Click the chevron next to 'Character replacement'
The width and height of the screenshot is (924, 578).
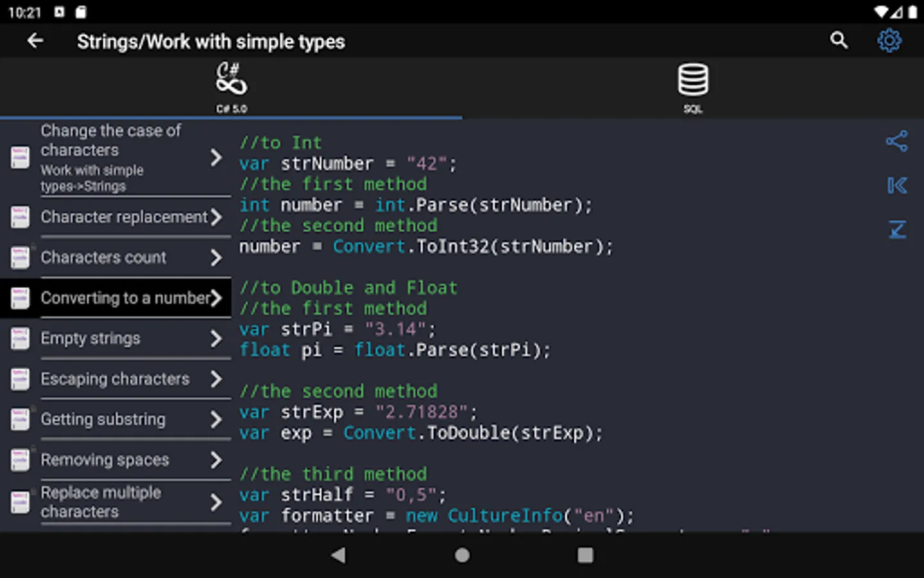216,217
